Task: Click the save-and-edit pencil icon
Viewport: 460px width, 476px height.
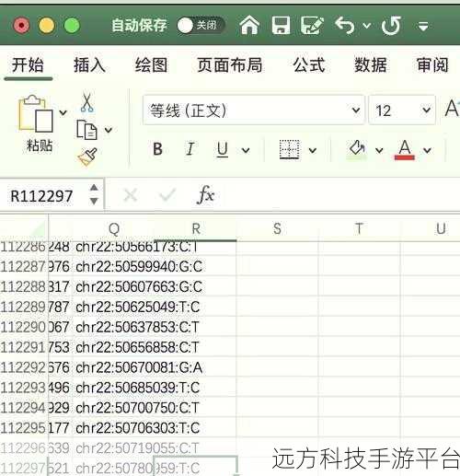Action: coord(312,25)
